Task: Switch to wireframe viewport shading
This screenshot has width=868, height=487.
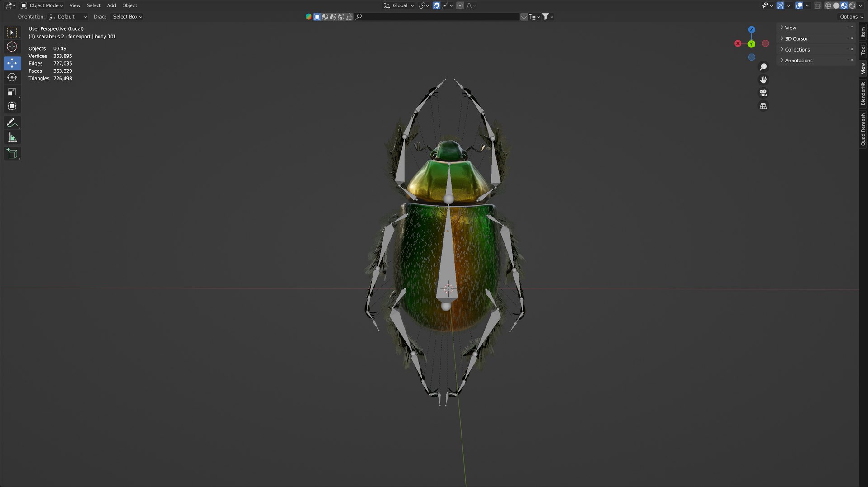Action: point(828,5)
